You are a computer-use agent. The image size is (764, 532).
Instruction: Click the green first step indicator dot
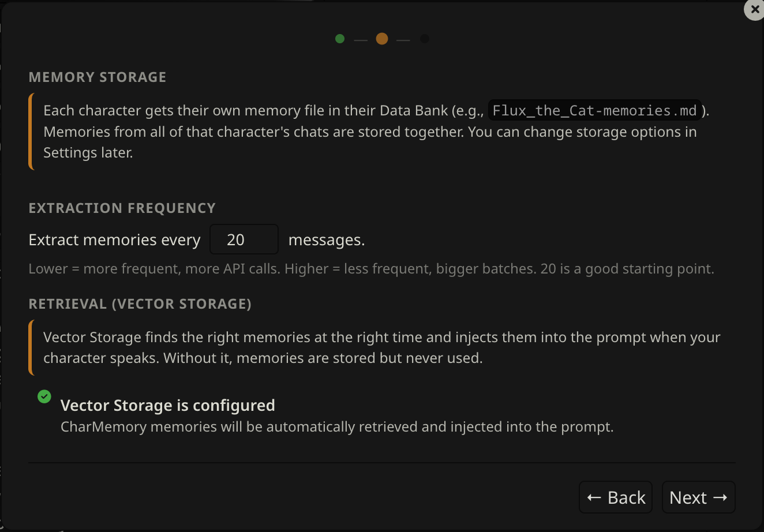point(340,39)
